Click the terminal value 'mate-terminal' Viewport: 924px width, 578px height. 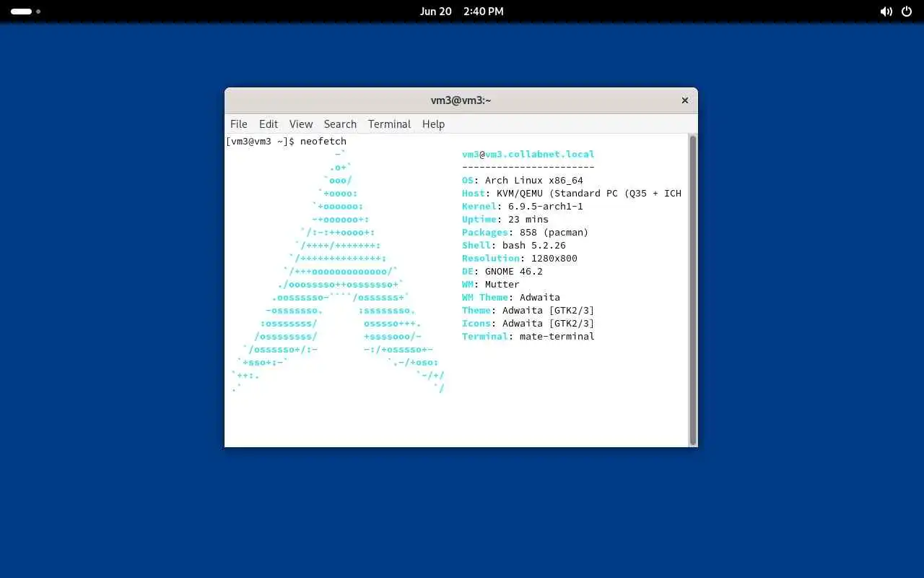coord(557,337)
